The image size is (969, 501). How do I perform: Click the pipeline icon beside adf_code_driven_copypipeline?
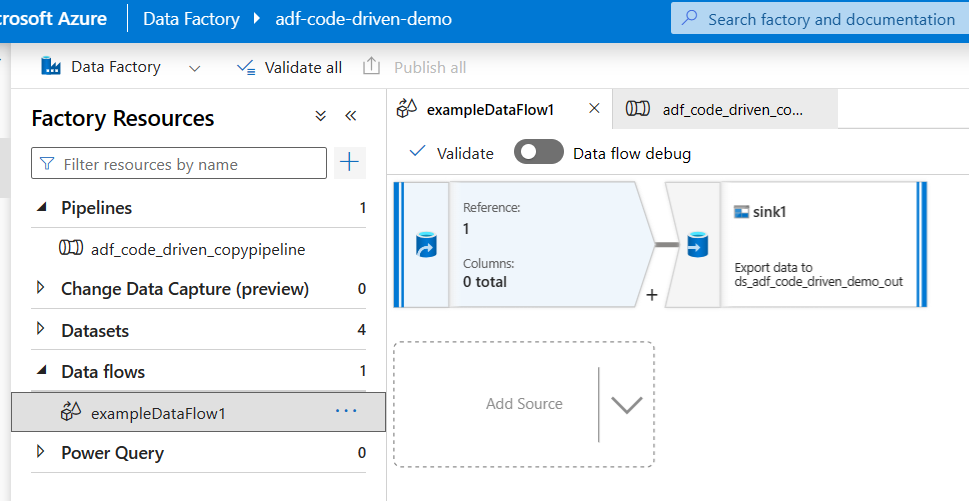(70, 248)
